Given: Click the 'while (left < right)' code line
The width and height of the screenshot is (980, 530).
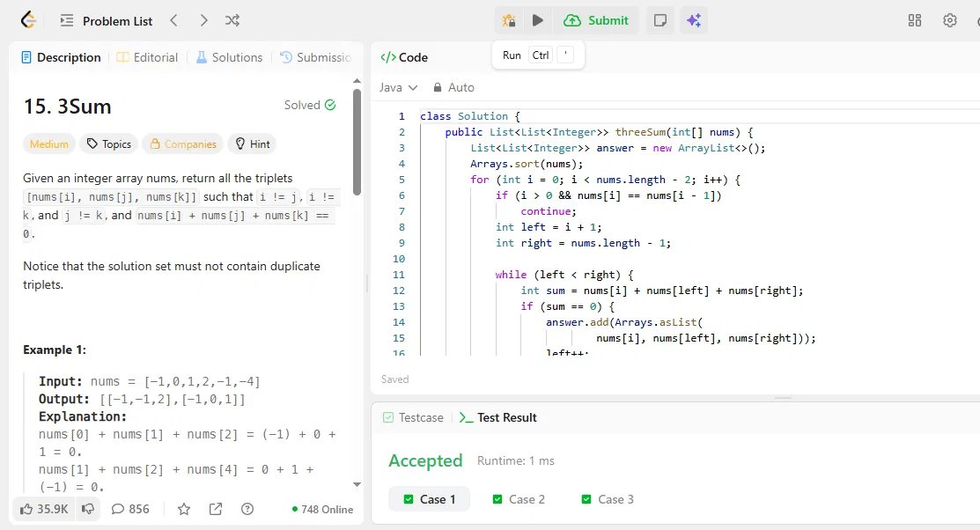Looking at the screenshot, I should (x=564, y=275).
